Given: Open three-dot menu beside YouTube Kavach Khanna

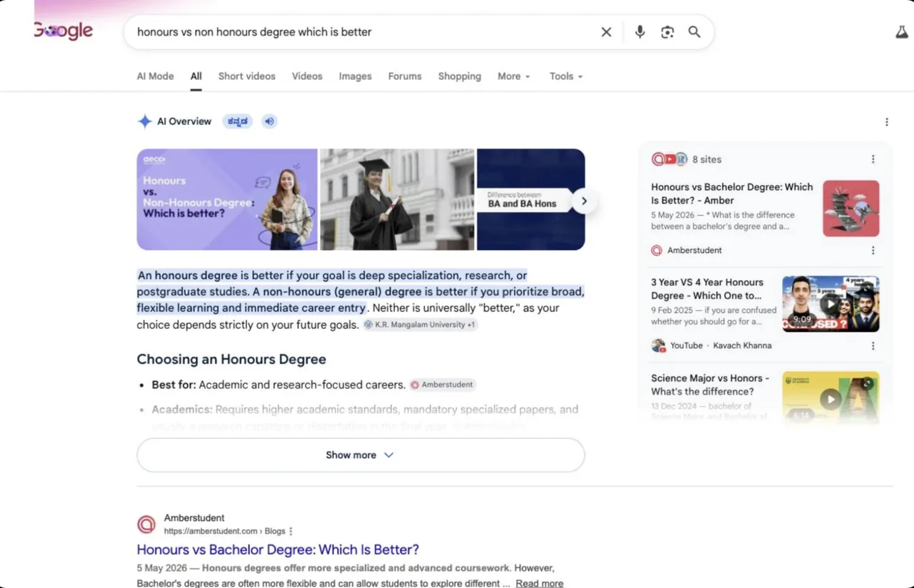Looking at the screenshot, I should [x=873, y=345].
